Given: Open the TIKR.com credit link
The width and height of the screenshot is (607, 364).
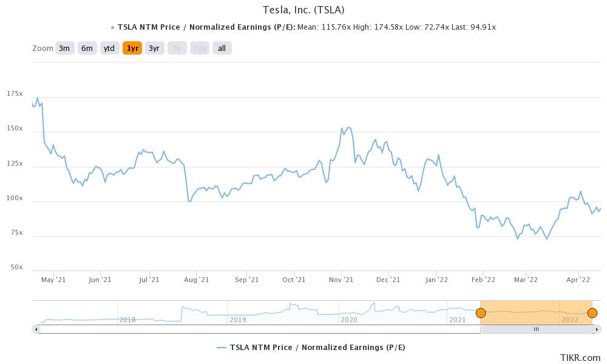Looking at the screenshot, I should pos(580,357).
